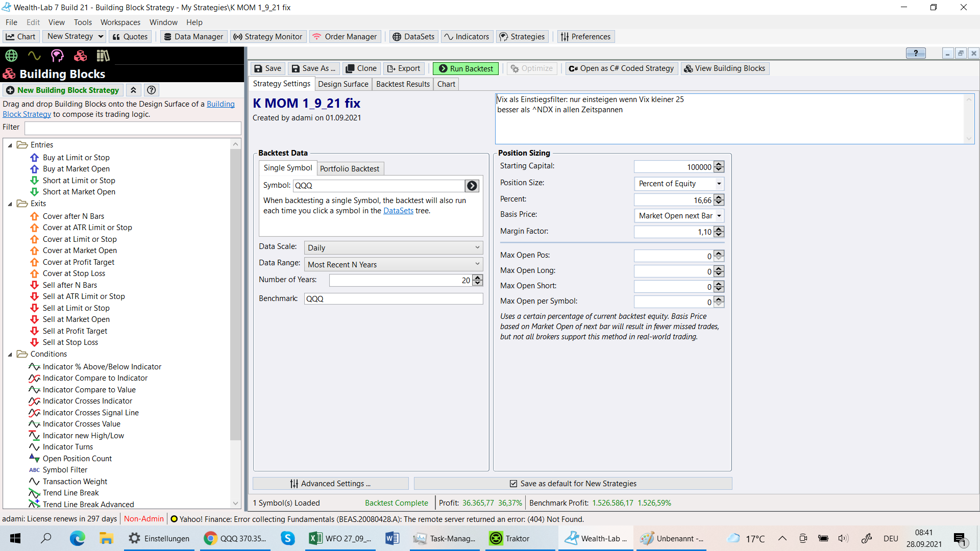Click the Benchmark input field
Screen dimensions: 980x551
(393, 299)
